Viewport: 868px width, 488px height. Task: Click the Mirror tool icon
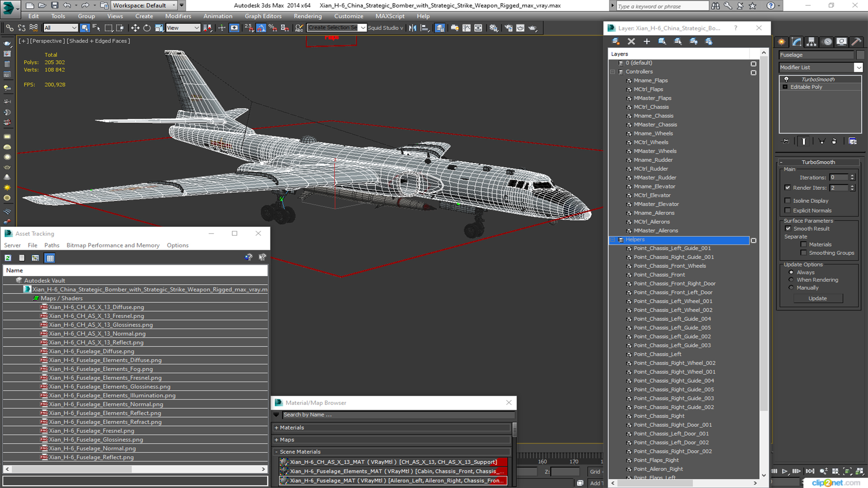pyautogui.click(x=412, y=28)
